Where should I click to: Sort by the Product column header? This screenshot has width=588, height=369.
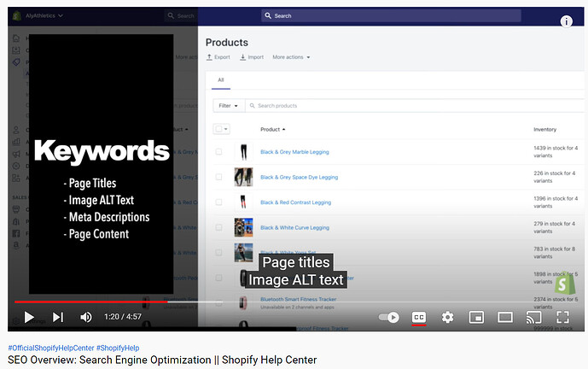point(272,130)
